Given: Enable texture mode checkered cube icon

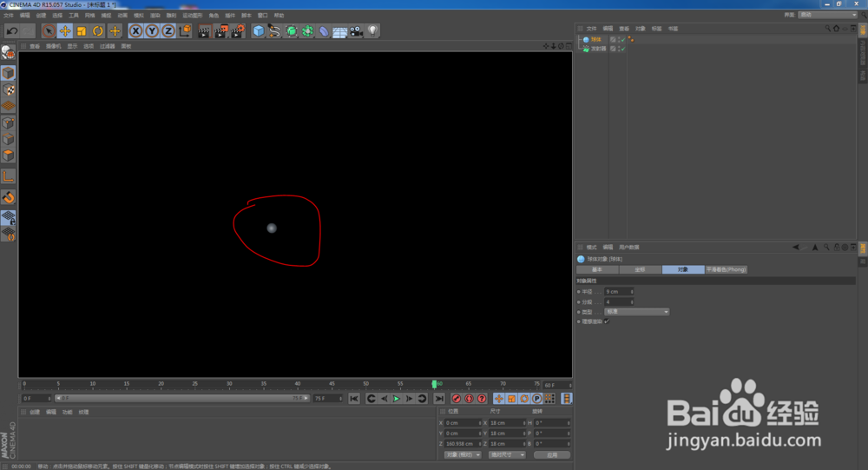Looking at the screenshot, I should click(9, 89).
